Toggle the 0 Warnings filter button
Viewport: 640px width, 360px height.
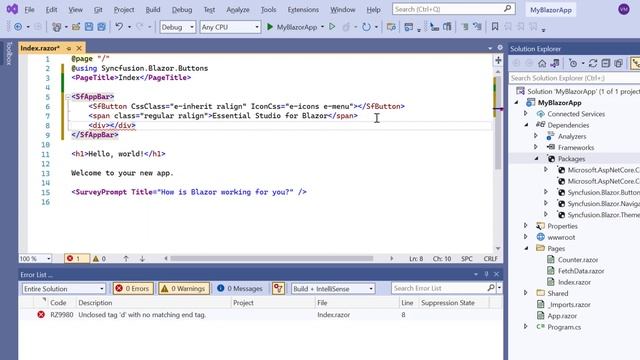(x=184, y=289)
